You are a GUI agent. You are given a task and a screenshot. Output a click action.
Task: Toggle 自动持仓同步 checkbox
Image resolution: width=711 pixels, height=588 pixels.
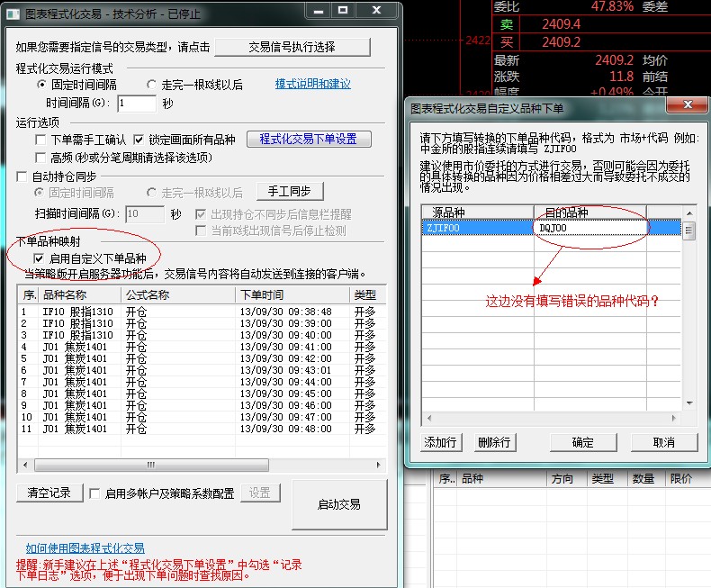coord(22,177)
